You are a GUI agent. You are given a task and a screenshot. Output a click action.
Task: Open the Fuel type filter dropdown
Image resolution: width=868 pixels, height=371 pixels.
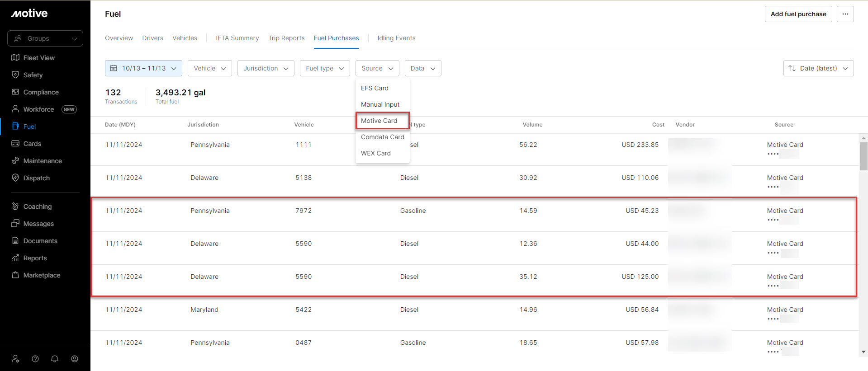(325, 68)
